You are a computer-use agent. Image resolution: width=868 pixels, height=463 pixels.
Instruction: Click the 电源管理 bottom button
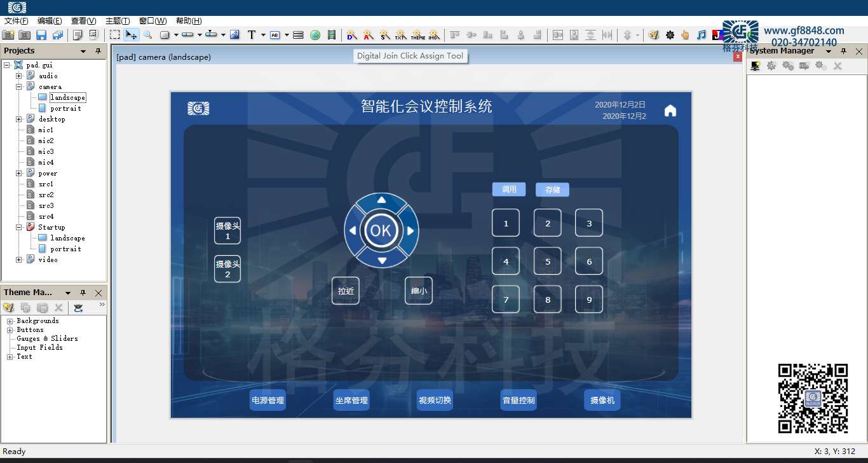pyautogui.click(x=268, y=400)
